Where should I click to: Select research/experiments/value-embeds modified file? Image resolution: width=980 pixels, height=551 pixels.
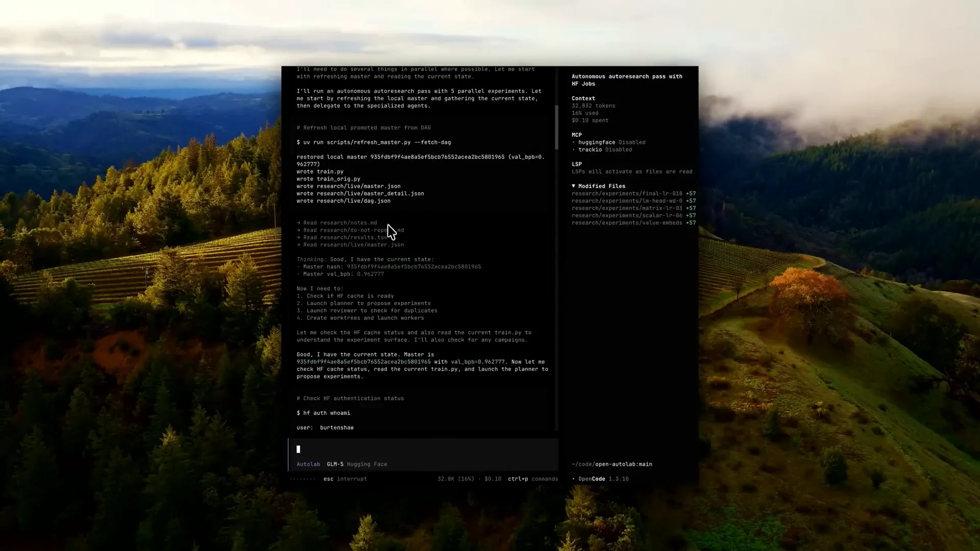pos(633,223)
